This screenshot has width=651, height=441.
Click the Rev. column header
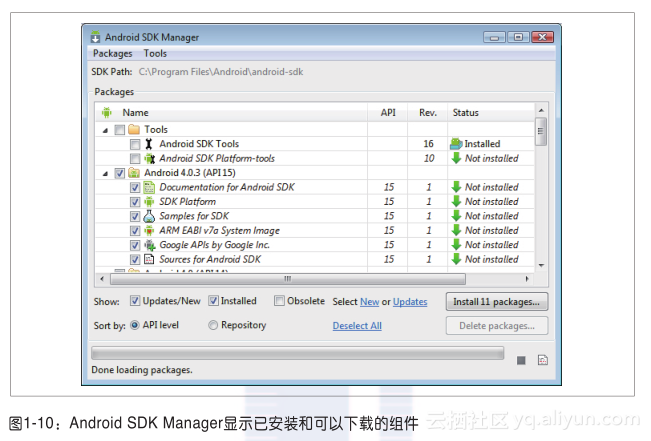click(428, 113)
